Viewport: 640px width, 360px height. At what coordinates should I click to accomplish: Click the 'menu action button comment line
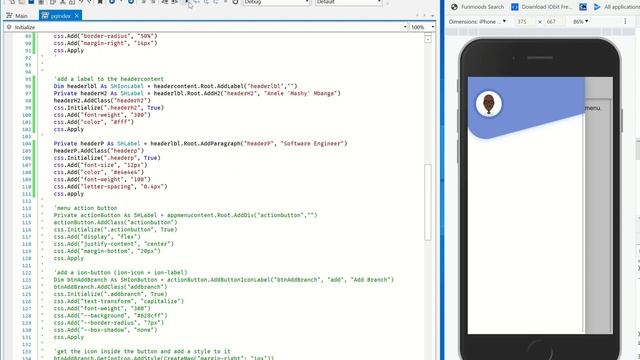point(85,208)
